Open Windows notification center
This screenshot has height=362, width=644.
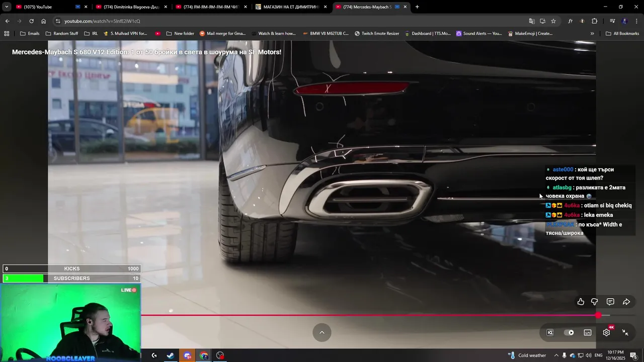tap(633, 355)
